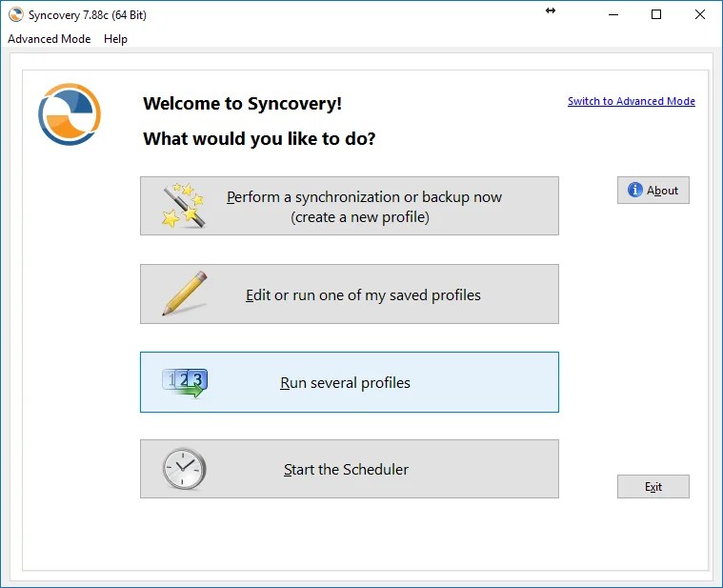Open the Help menu
Screen dimensions: 723x588
[115, 39]
